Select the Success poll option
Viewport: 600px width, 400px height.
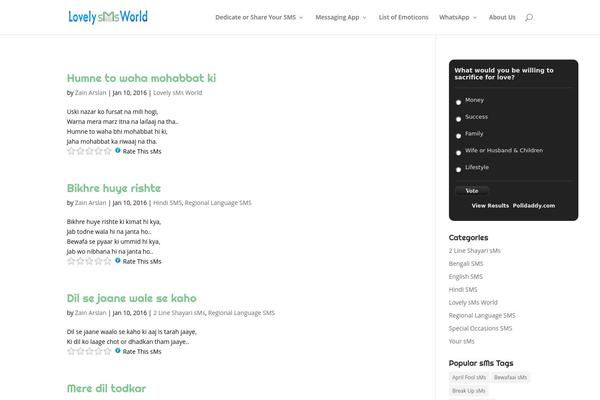tap(458, 119)
